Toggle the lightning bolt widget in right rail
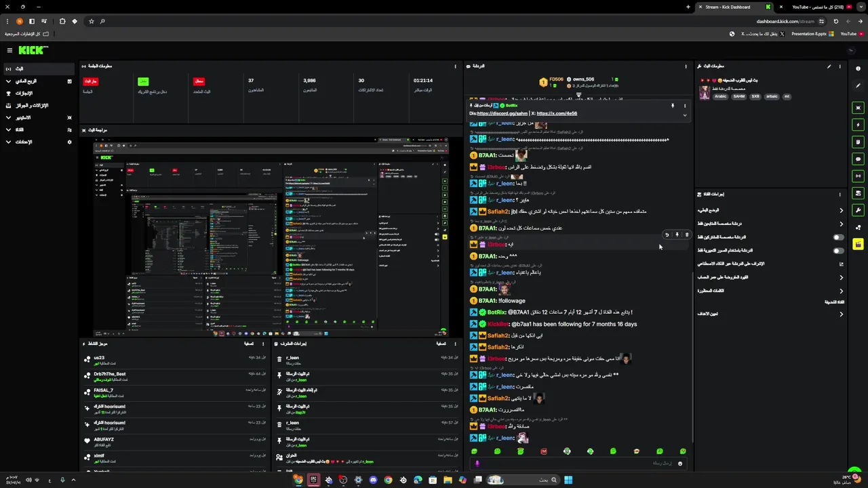The image size is (868, 488). (858, 125)
